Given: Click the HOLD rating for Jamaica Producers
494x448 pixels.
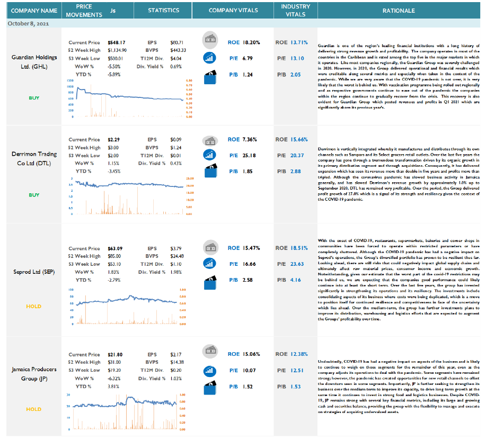Looking at the screenshot, I should [34, 409].
